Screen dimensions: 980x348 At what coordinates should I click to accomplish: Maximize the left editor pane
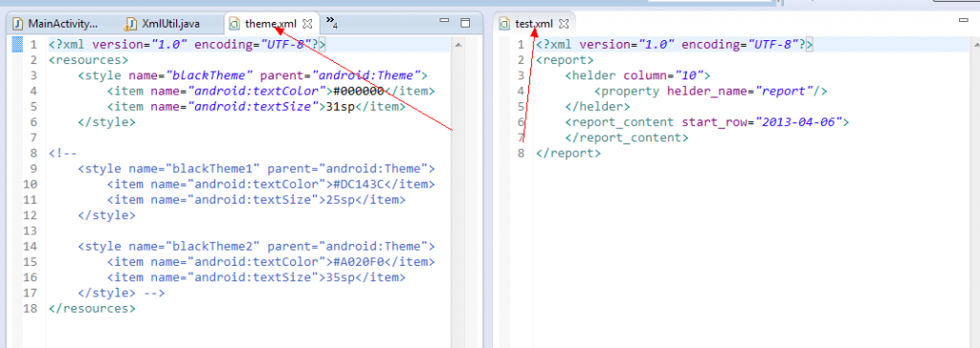coord(465,23)
